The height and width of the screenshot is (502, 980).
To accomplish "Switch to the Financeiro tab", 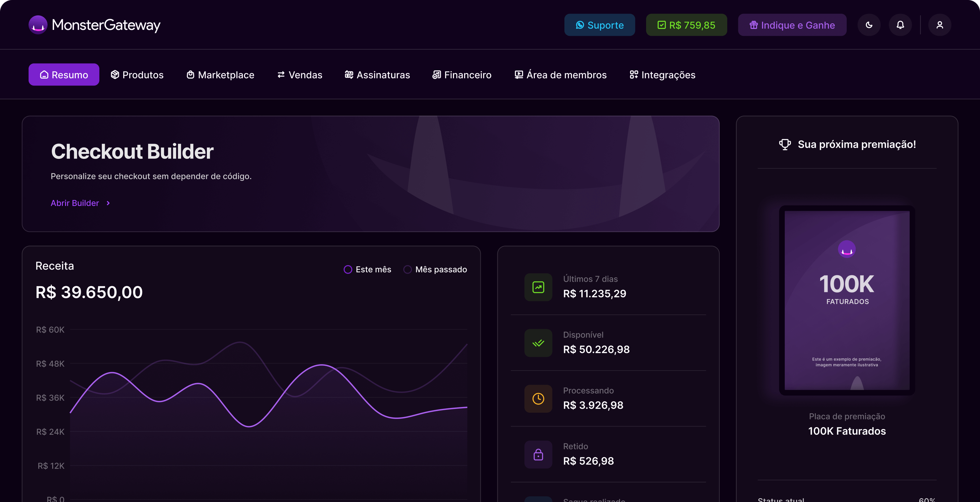I will (x=462, y=75).
